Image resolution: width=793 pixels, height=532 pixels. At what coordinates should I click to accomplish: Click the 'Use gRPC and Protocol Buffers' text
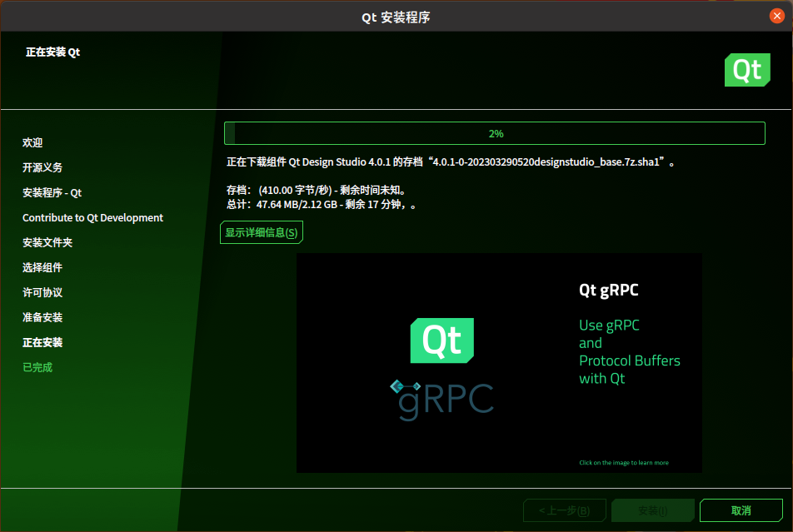(x=630, y=351)
